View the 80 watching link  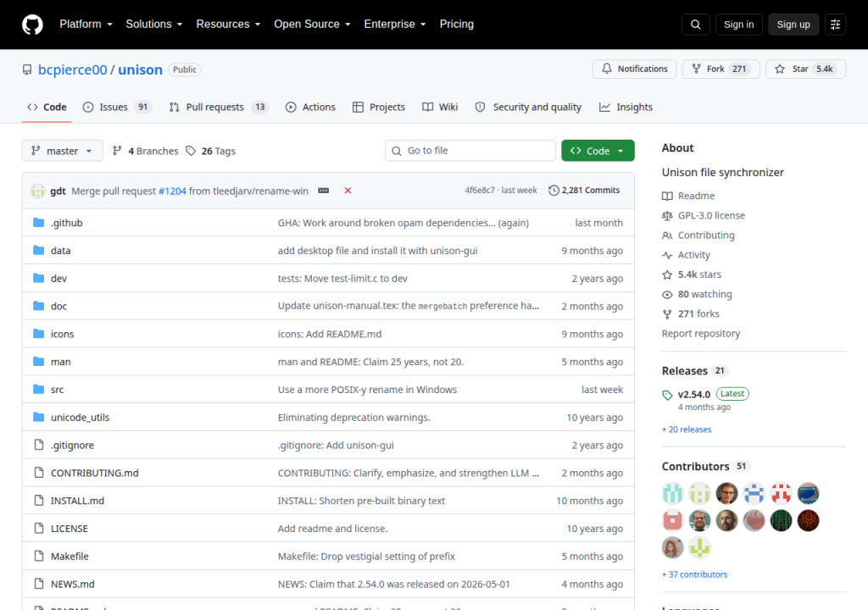(697, 294)
